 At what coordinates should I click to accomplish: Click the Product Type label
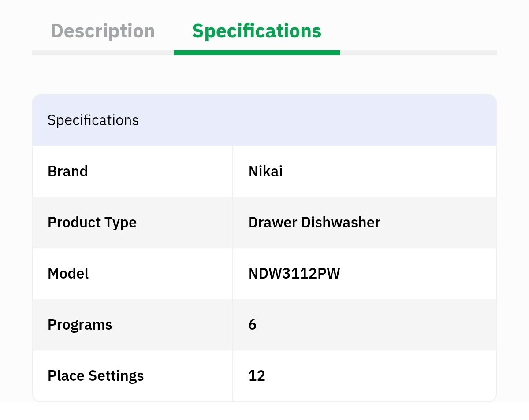pyautogui.click(x=92, y=223)
